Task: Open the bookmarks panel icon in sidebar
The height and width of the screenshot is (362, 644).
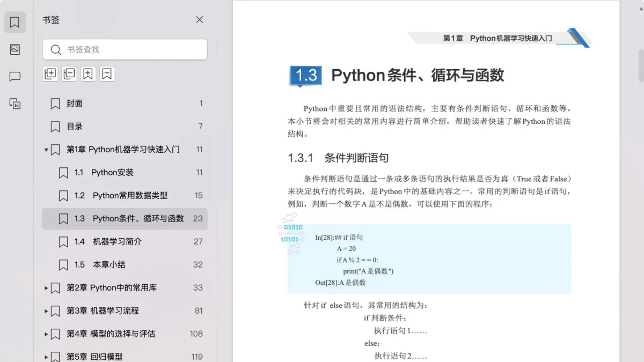Action: [15, 23]
